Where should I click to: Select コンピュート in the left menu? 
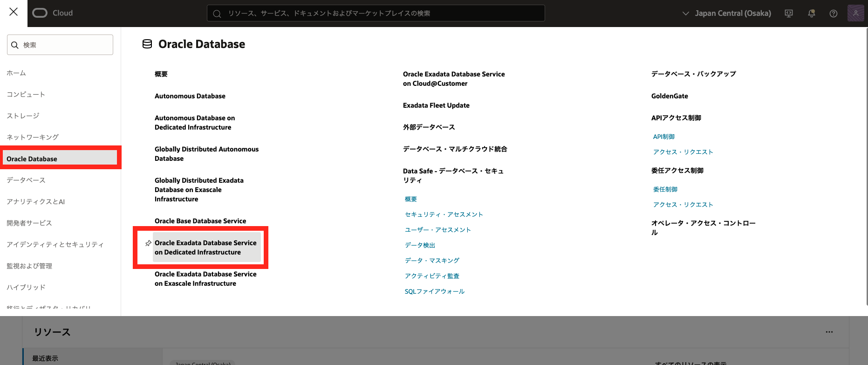(26, 94)
